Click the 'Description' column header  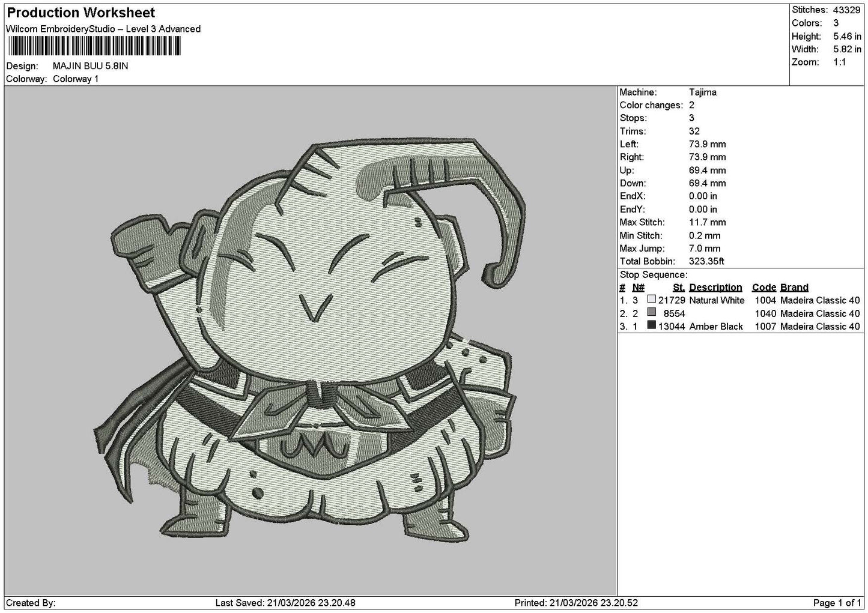(x=715, y=288)
